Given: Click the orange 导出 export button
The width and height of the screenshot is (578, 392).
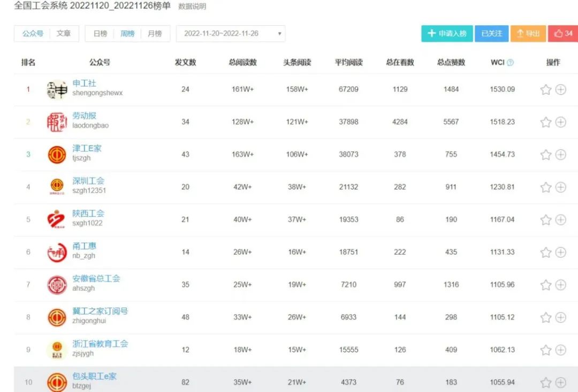Looking at the screenshot, I should (528, 33).
